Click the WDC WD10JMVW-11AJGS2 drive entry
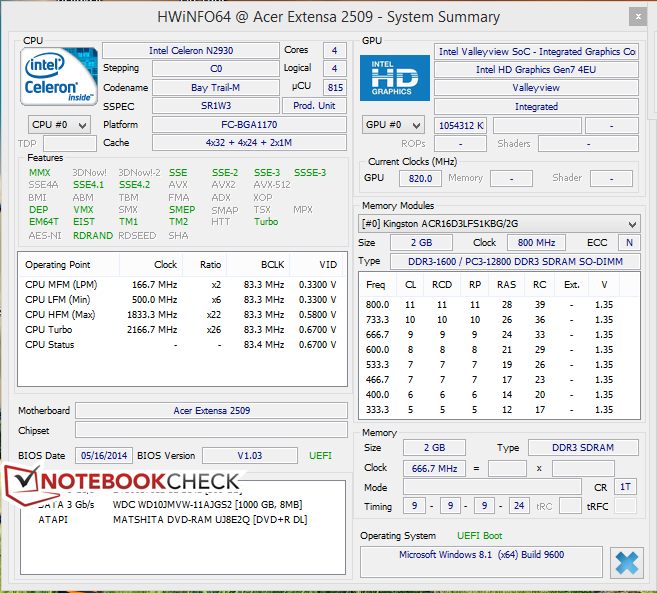The width and height of the screenshot is (657, 593). point(207,505)
